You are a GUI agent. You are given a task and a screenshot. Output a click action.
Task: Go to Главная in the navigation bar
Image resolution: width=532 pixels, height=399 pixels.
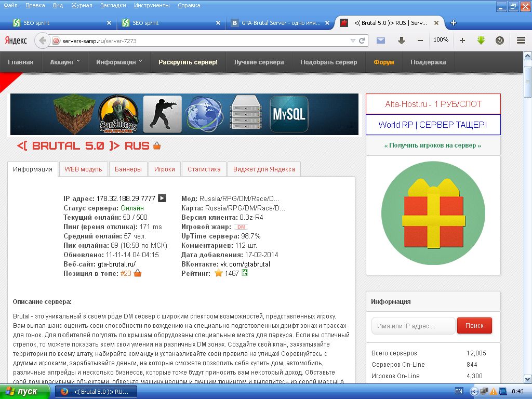click(21, 62)
